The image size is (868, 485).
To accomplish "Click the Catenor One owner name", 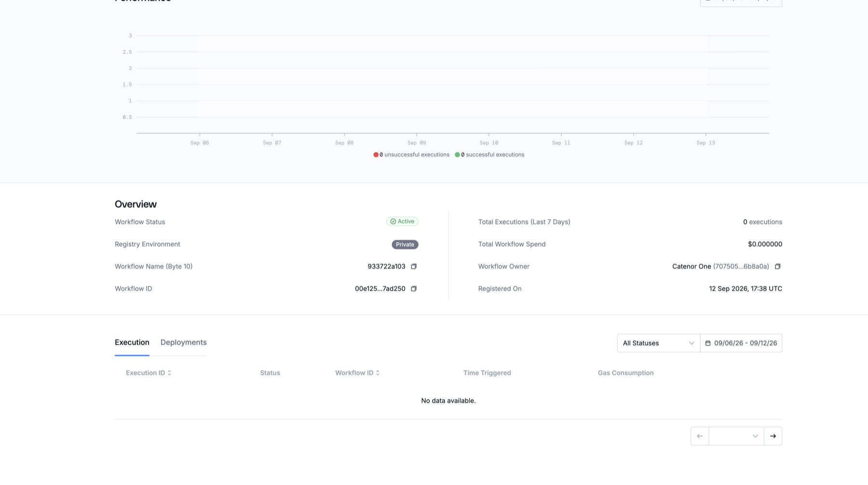I will 692,267.
